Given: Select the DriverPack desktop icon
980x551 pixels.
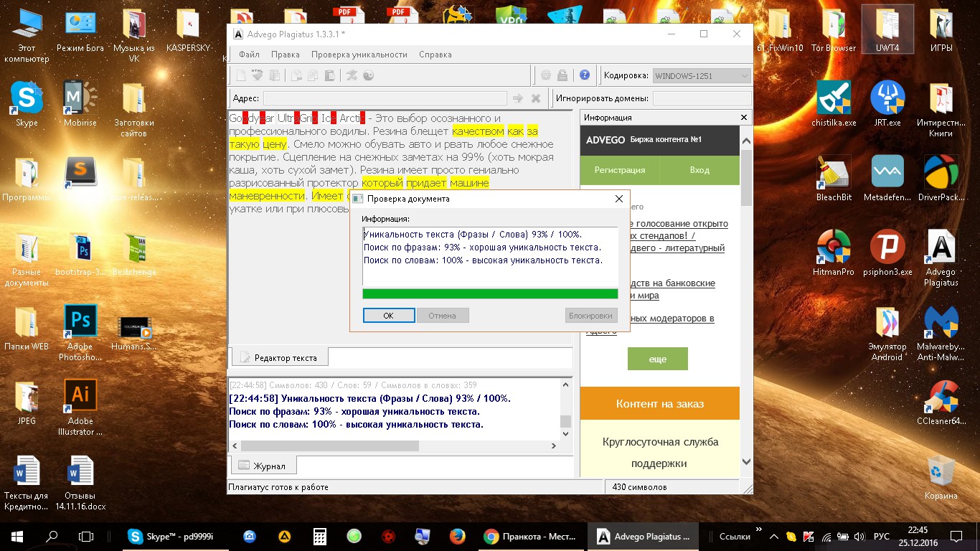Looking at the screenshot, I should 941,178.
